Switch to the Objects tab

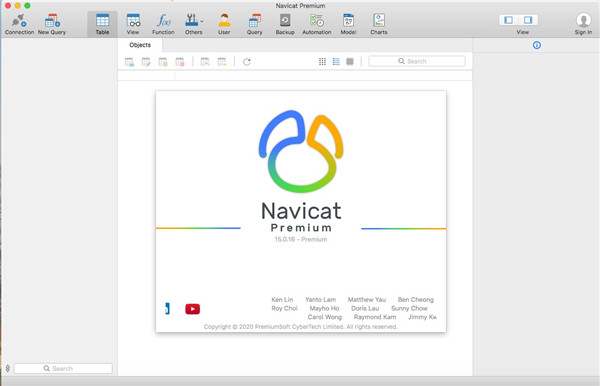tap(140, 45)
